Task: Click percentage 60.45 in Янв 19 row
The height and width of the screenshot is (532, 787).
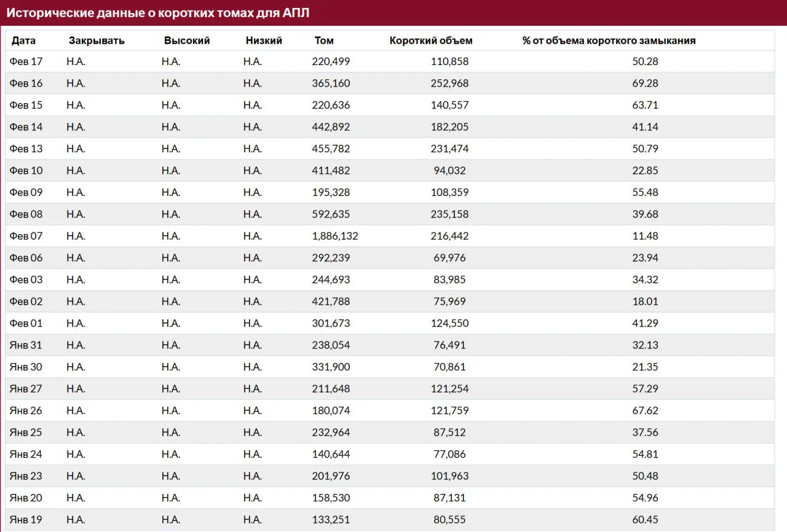Action: [x=645, y=520]
